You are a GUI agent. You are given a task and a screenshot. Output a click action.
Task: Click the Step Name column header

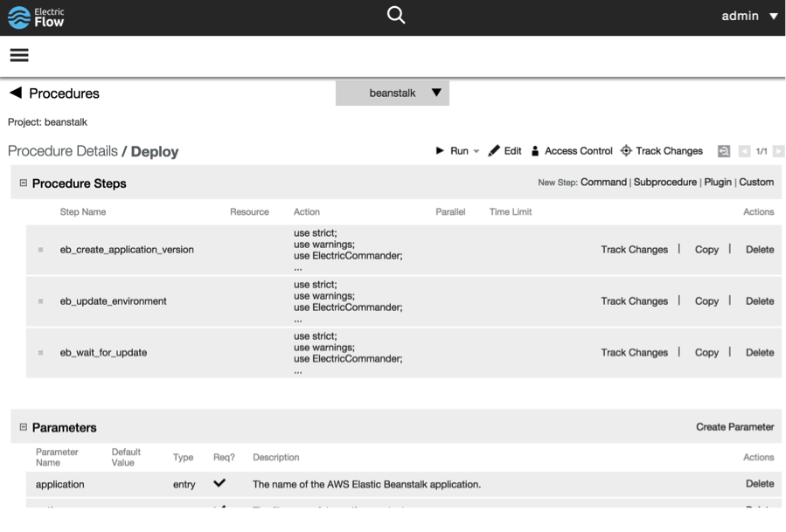point(83,212)
